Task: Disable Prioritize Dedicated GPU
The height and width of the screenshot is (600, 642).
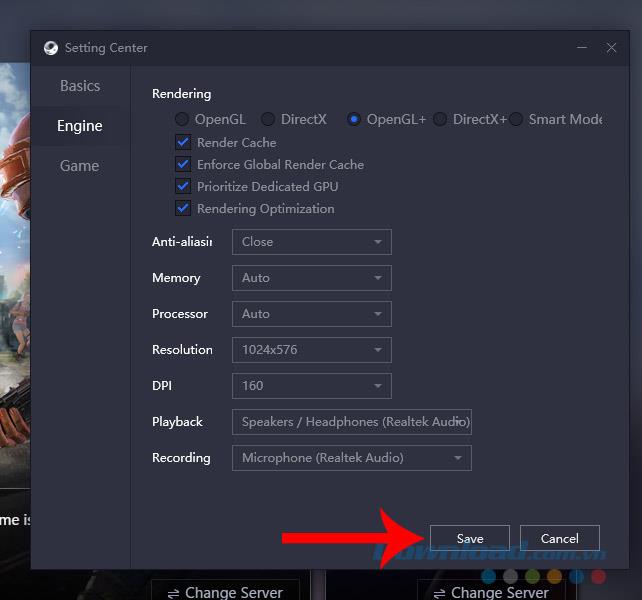Action: (183, 187)
